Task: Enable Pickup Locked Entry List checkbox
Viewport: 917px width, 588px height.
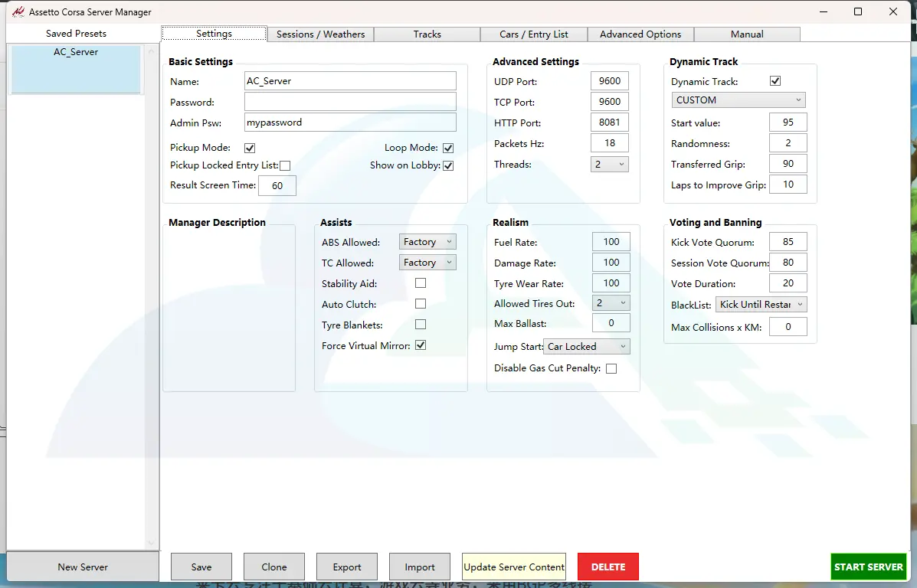Action: click(x=285, y=165)
